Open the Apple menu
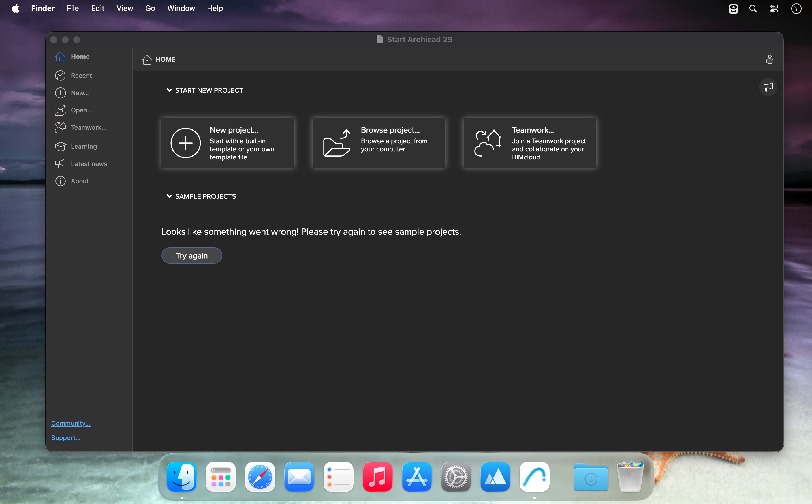812x504 pixels. [16, 8]
